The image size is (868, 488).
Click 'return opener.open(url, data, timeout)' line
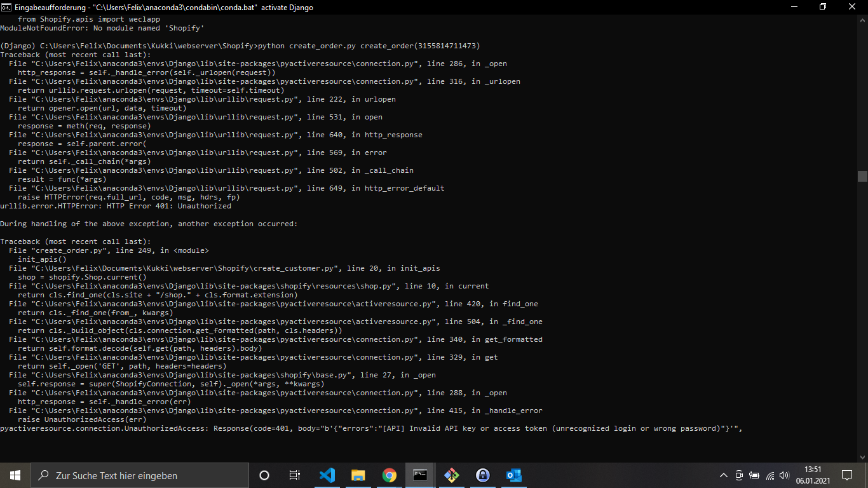coord(102,108)
